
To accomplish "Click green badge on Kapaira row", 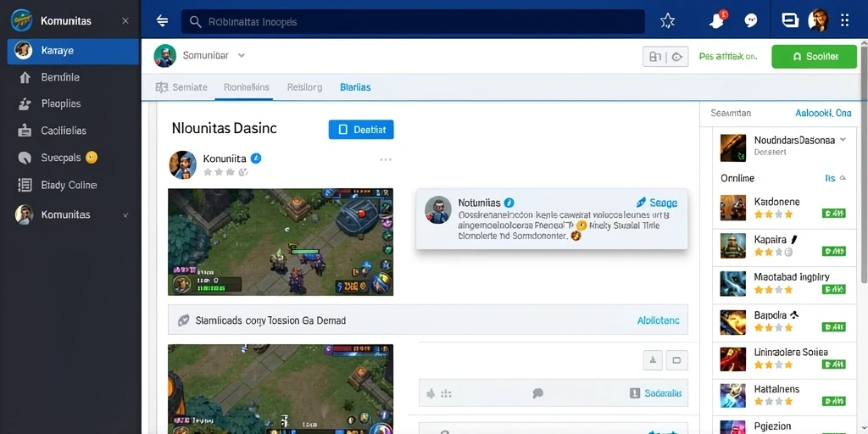I will [x=834, y=251].
